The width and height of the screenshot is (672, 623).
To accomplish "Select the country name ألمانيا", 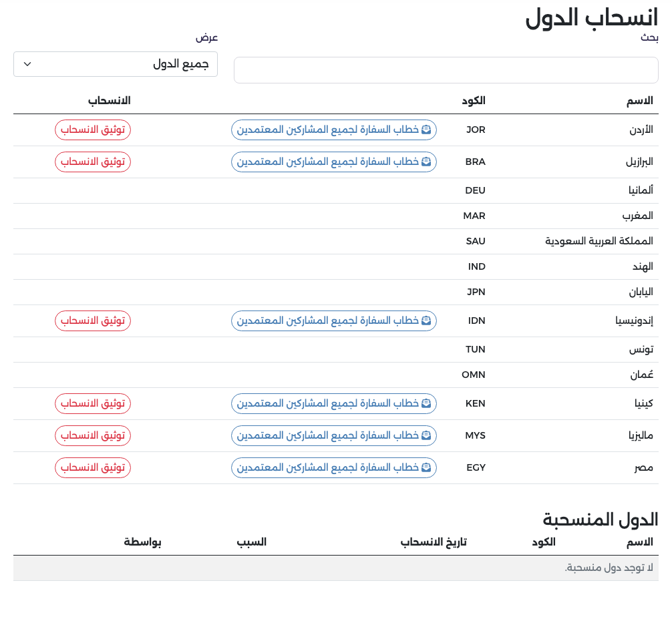I will point(641,190).
